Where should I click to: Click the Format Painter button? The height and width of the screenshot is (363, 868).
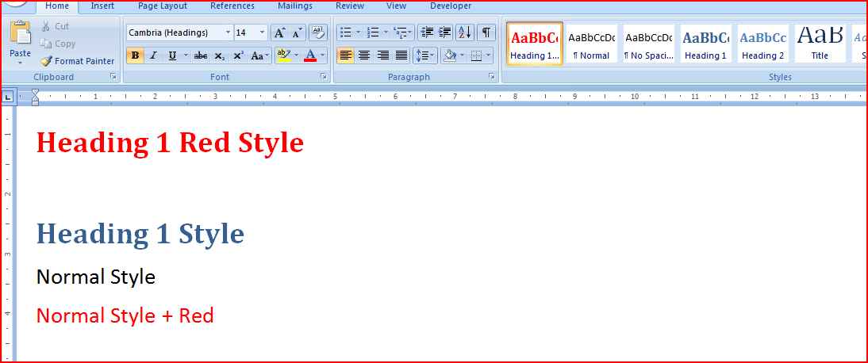pos(78,61)
